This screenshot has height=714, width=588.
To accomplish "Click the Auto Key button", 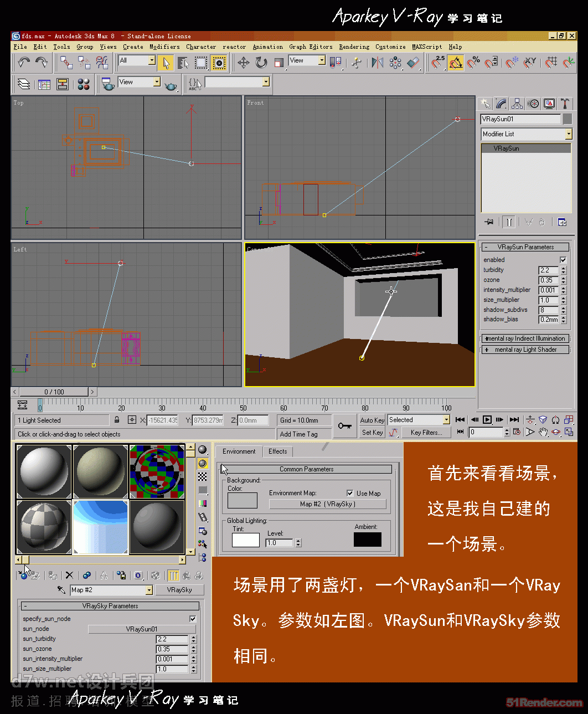I will click(372, 420).
